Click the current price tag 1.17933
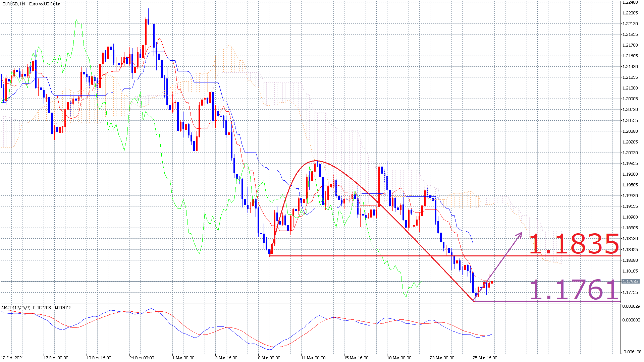 click(630, 282)
